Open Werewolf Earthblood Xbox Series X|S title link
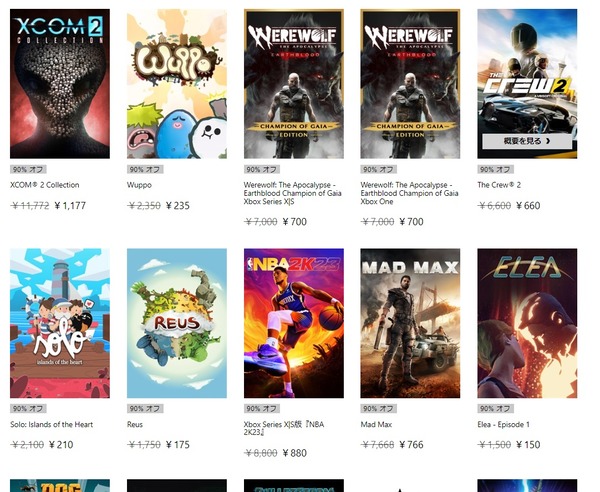Viewport: 600px width, 492px height. (x=292, y=193)
